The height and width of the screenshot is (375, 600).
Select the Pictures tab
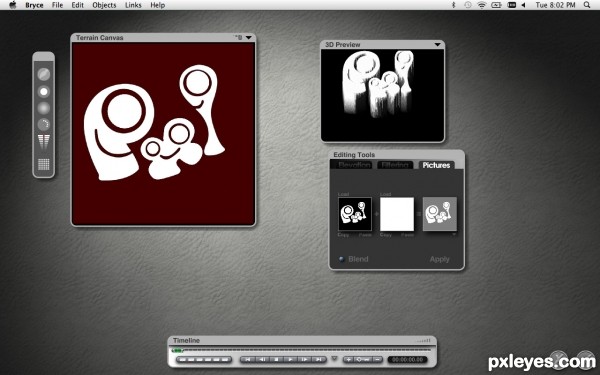[436, 165]
